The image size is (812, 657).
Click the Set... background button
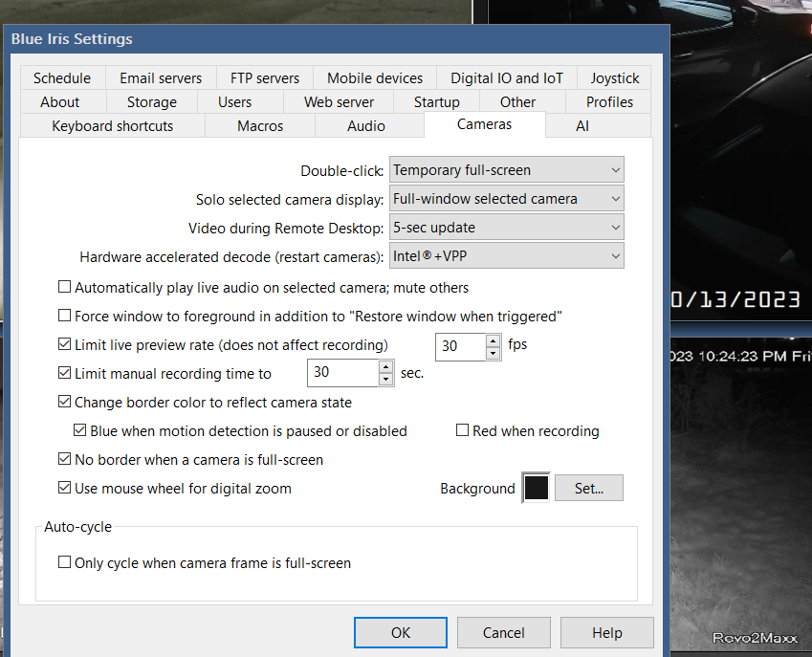coord(589,488)
